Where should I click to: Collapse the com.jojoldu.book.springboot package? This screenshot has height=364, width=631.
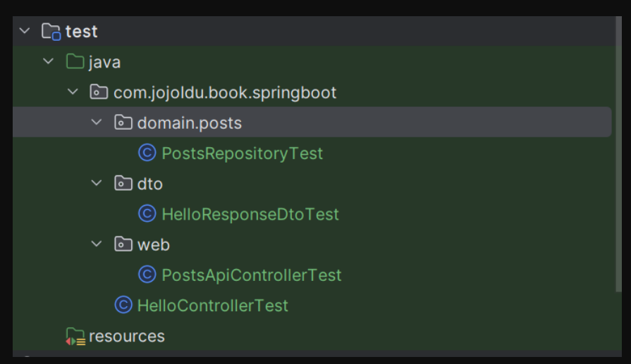[x=73, y=92]
